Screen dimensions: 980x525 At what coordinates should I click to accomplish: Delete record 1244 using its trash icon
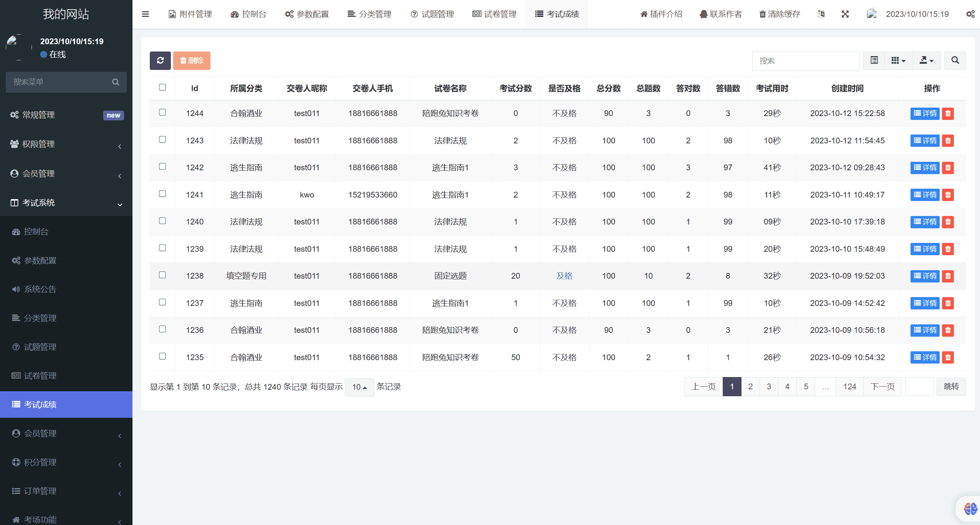(947, 113)
